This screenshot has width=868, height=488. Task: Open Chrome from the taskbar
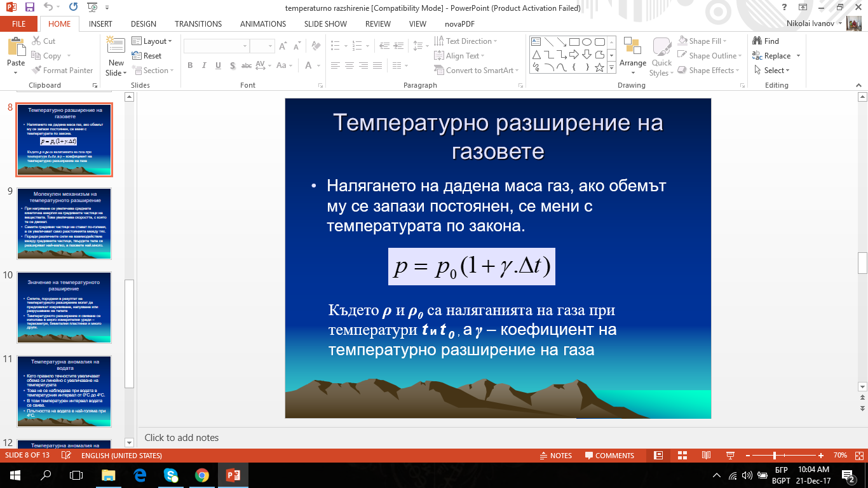pyautogui.click(x=202, y=475)
